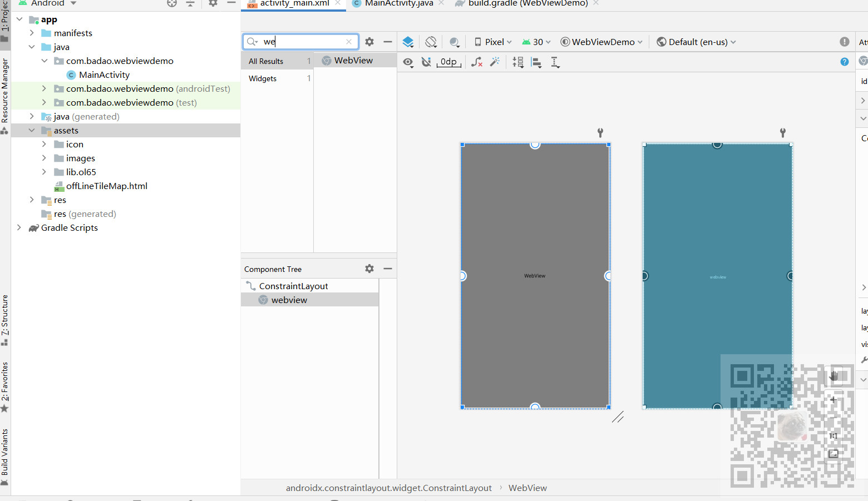Open the Pixel device dropdown
Screen dimensions: 868x501
(x=493, y=42)
